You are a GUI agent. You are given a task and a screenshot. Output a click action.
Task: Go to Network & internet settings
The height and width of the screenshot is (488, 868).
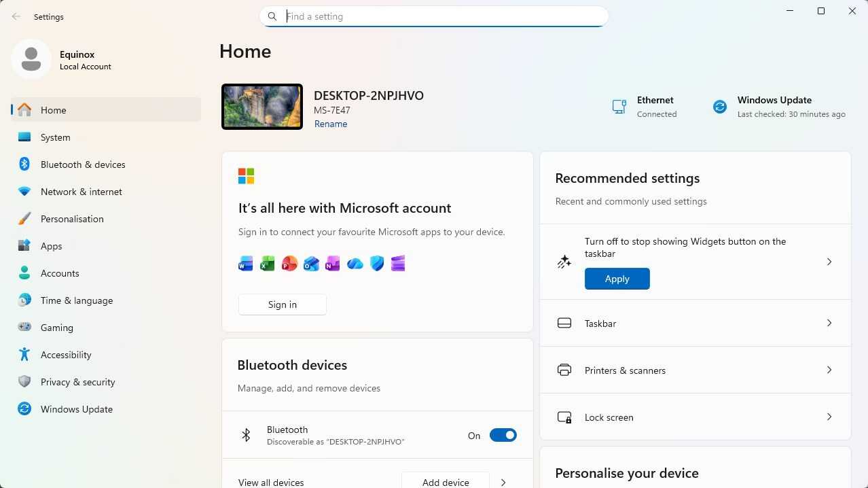106,192
